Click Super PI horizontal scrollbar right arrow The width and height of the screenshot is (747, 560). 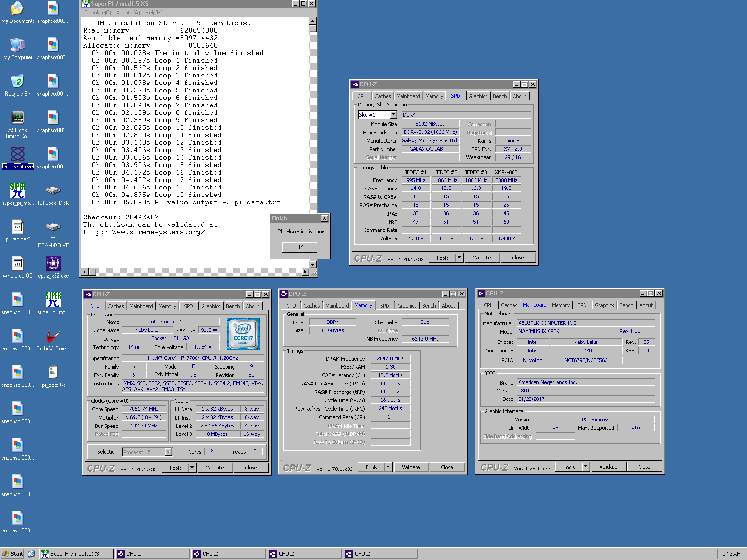(x=305, y=272)
